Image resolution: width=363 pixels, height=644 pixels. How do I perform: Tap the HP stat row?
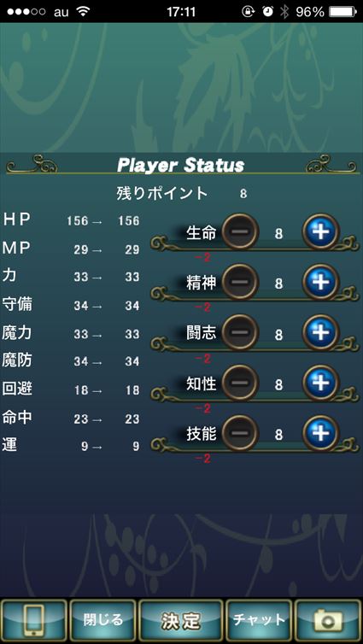pyautogui.click(x=71, y=220)
